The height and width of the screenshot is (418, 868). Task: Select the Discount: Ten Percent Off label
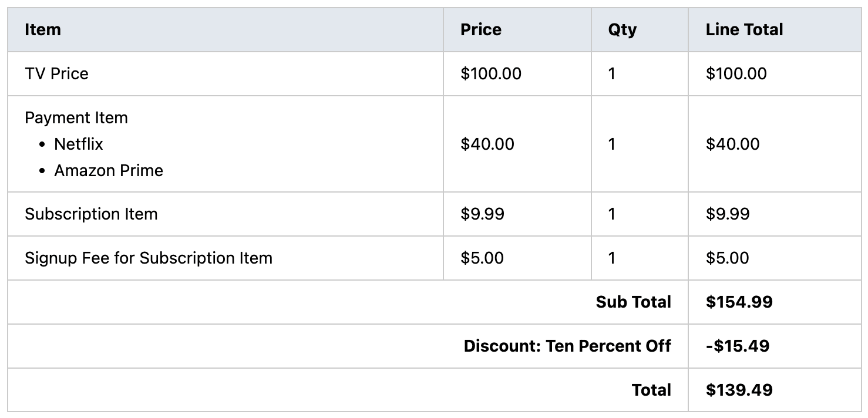(x=567, y=346)
